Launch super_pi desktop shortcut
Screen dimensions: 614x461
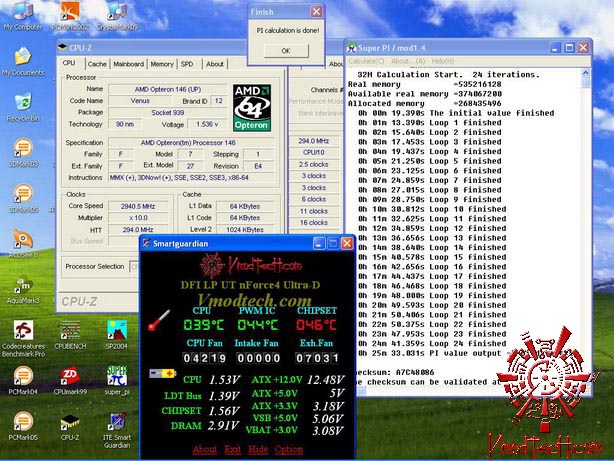click(x=117, y=380)
